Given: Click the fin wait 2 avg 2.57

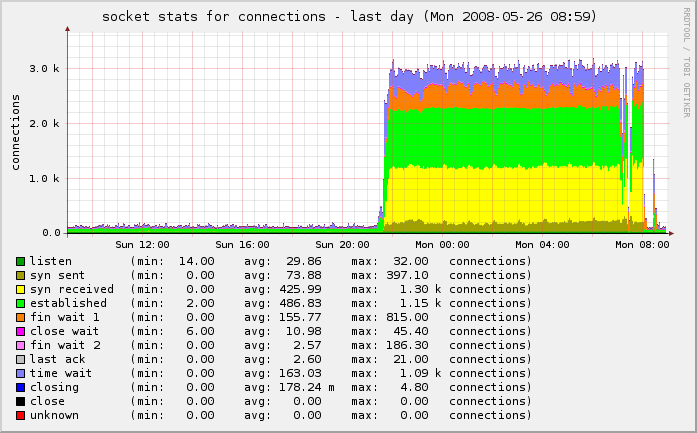Looking at the screenshot, I should pos(307,345).
